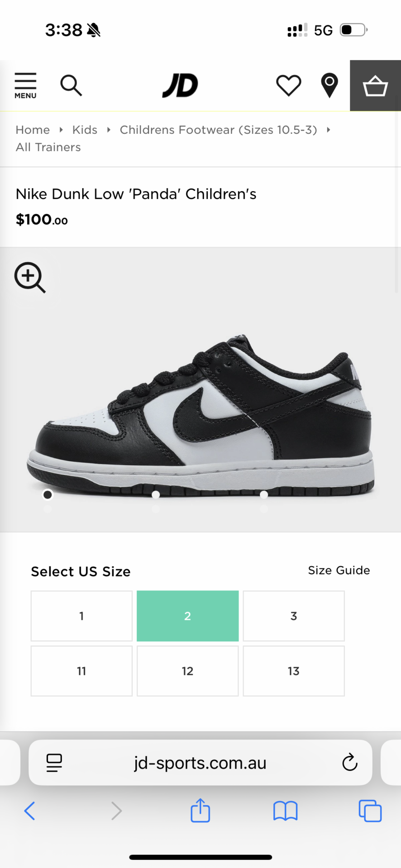Open the wishlist heart icon

tap(289, 85)
